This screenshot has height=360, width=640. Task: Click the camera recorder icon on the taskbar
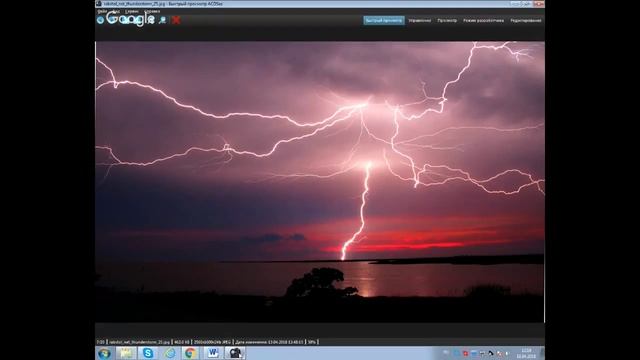point(235,353)
